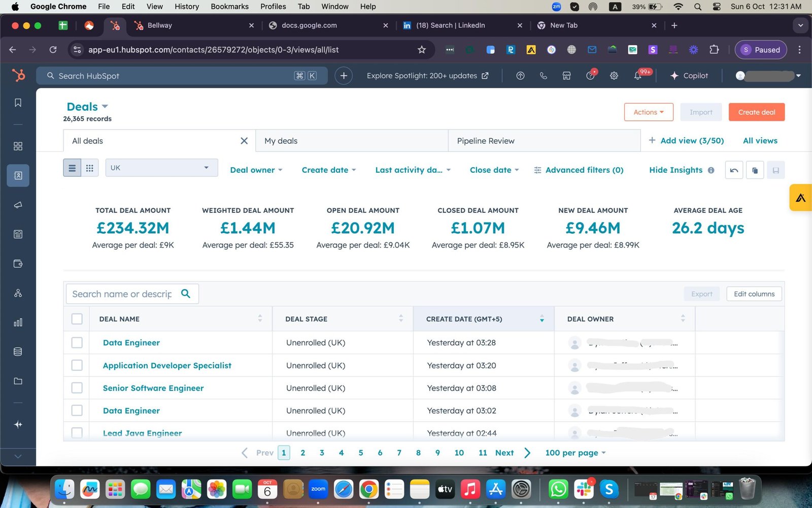This screenshot has width=812, height=508.
Task: Open Library folder icon in sidebar
Action: point(18,381)
